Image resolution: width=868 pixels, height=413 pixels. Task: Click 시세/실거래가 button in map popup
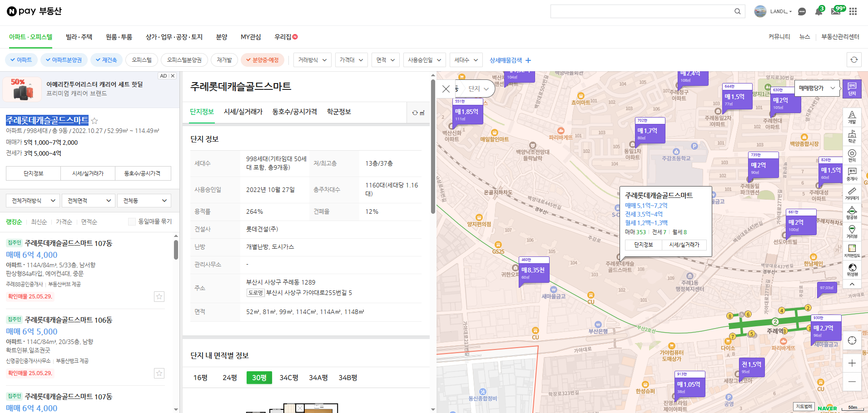tap(684, 245)
